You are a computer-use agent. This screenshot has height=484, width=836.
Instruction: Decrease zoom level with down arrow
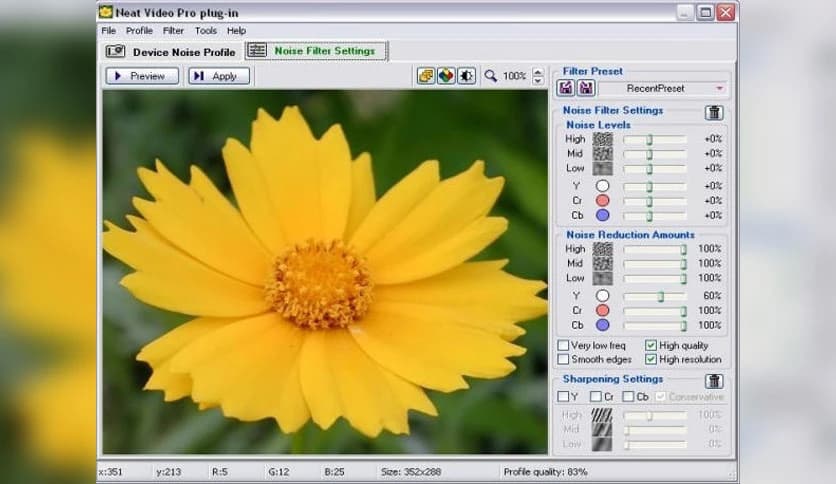538,80
